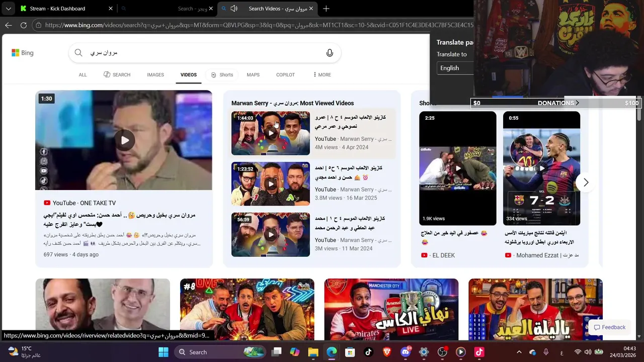The image size is (644, 362).
Task: Mute the Search Videos tab audio icon
Action: coord(234,9)
